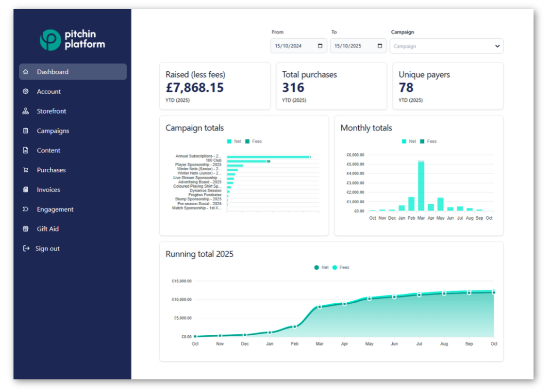Screen dimensions: 551x392
Task: Click the Invoices icon in sidebar
Action: click(26, 190)
